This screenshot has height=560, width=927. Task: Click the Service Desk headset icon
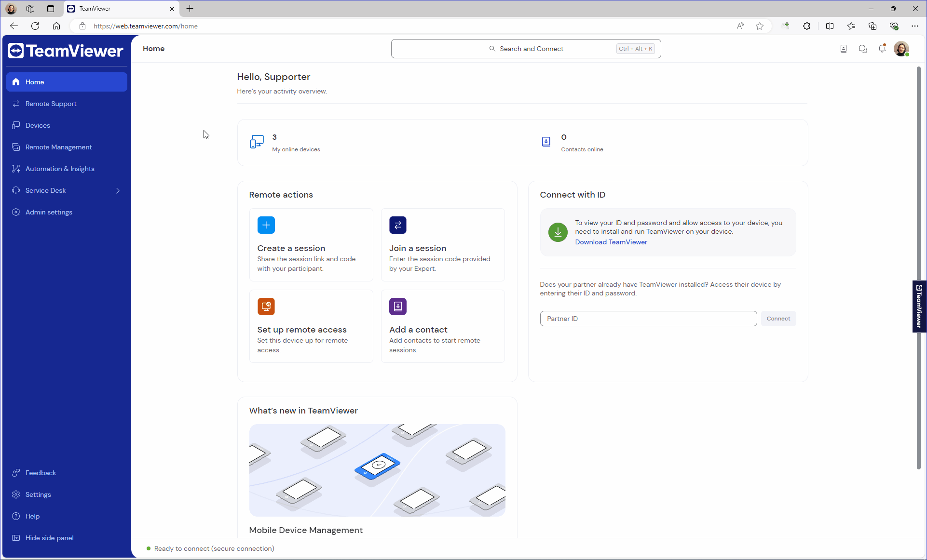pos(16,190)
